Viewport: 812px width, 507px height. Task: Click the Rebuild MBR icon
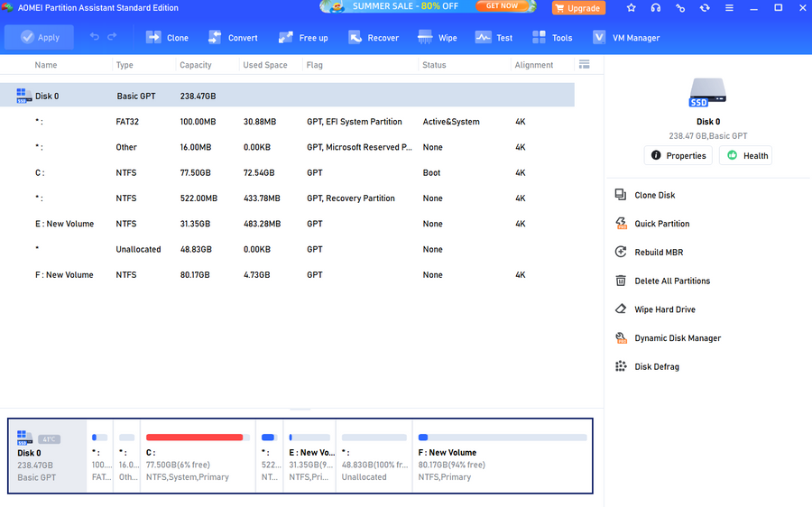tap(621, 252)
